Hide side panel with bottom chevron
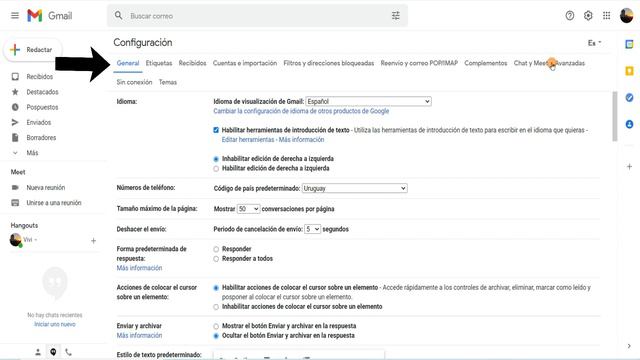 click(629, 346)
